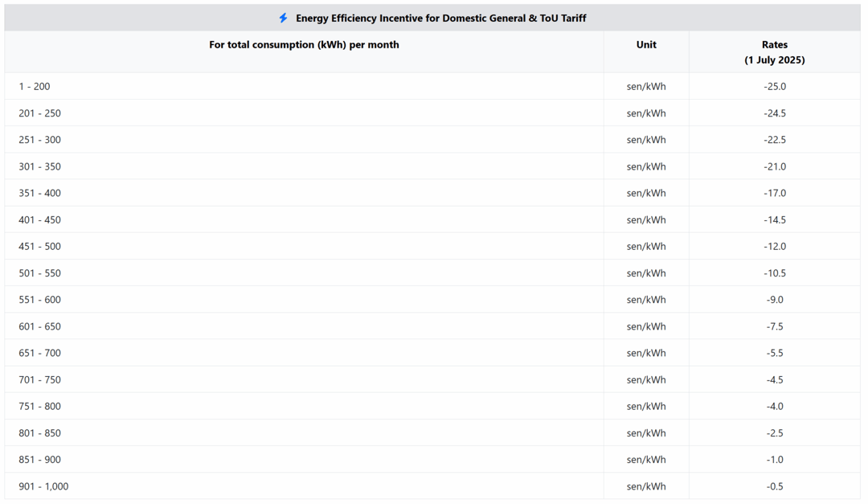
Task: Click the rate value -1.0
Action: point(775,459)
